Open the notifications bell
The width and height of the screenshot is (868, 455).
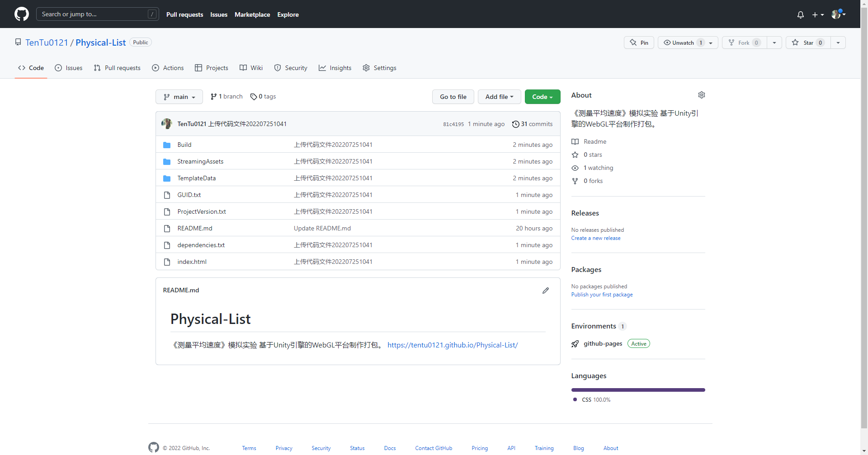pyautogui.click(x=801, y=14)
